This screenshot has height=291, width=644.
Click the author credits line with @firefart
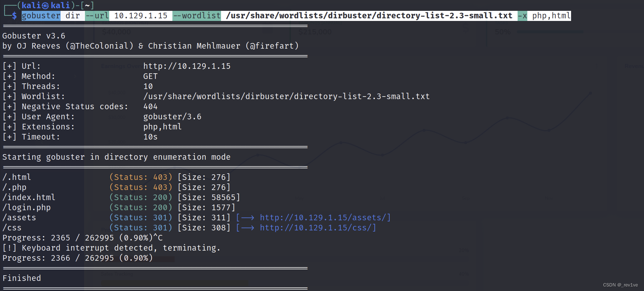[x=150, y=46]
